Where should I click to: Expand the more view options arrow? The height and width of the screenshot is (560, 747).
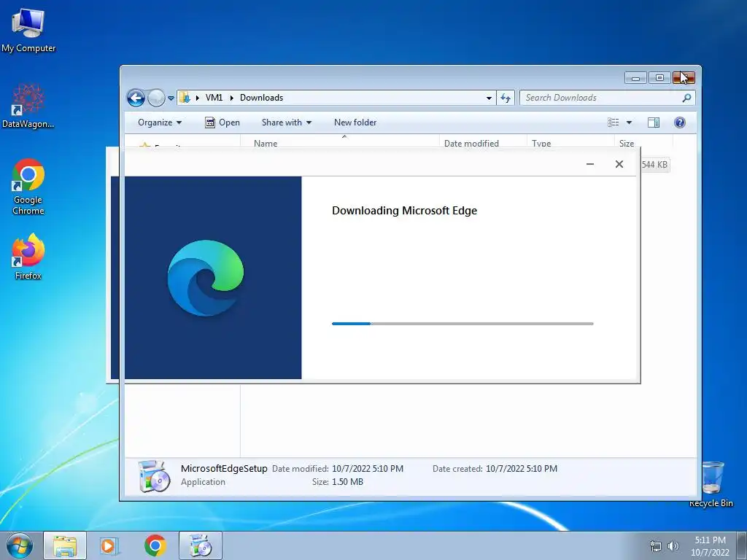click(629, 122)
